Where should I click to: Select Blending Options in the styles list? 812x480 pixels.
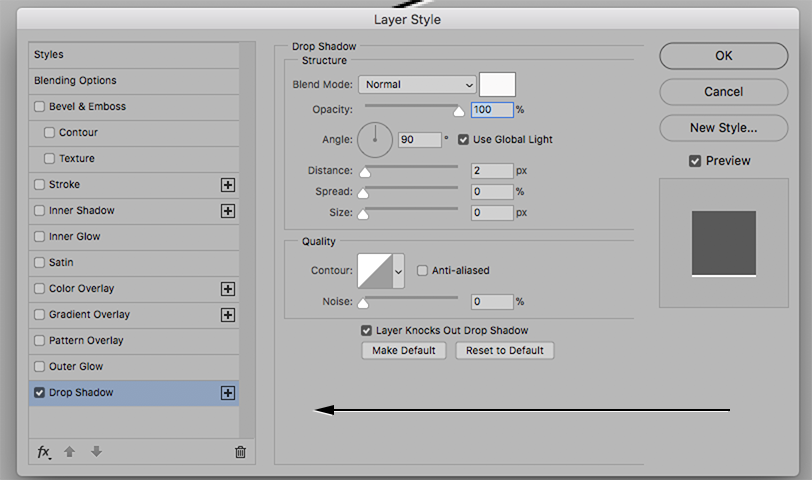(x=75, y=81)
